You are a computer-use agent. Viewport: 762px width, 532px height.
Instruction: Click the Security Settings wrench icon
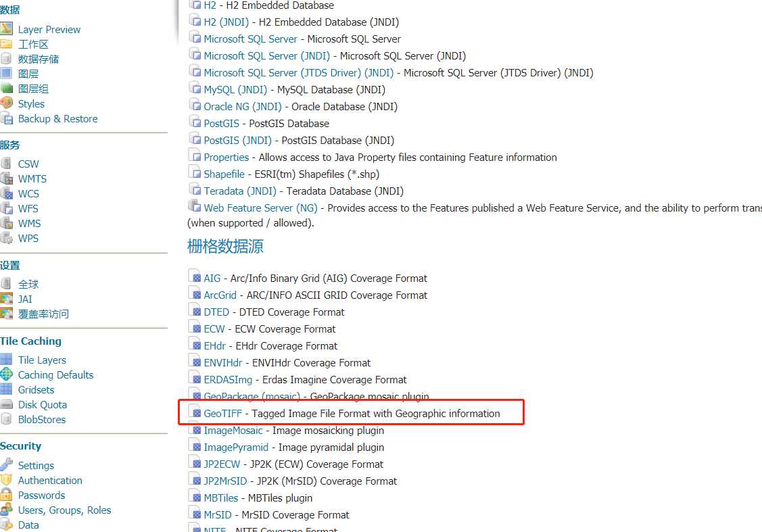pos(6,464)
